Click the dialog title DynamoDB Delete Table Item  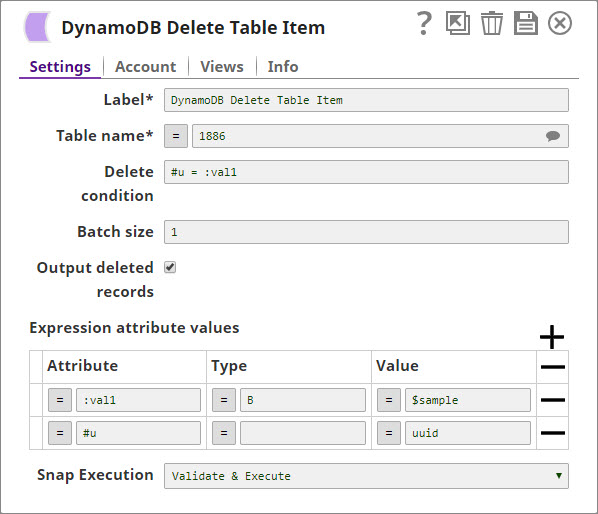193,27
